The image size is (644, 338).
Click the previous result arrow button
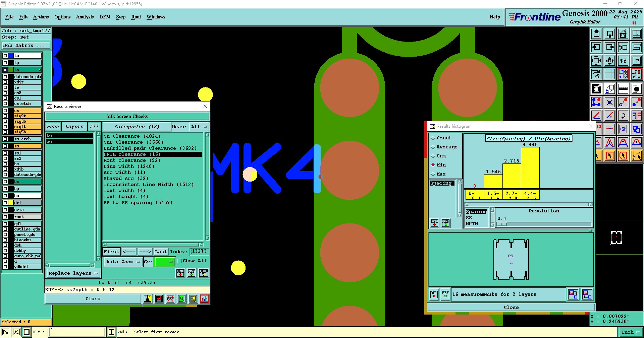(129, 252)
